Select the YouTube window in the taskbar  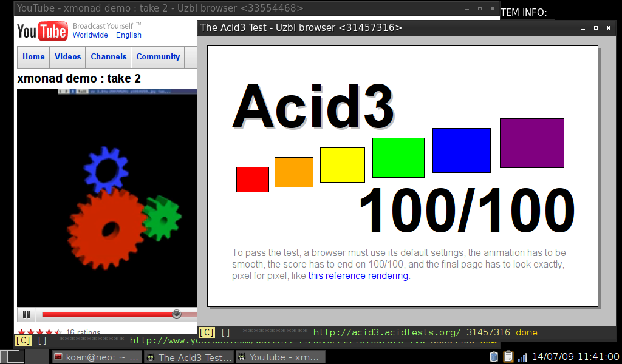279,357
